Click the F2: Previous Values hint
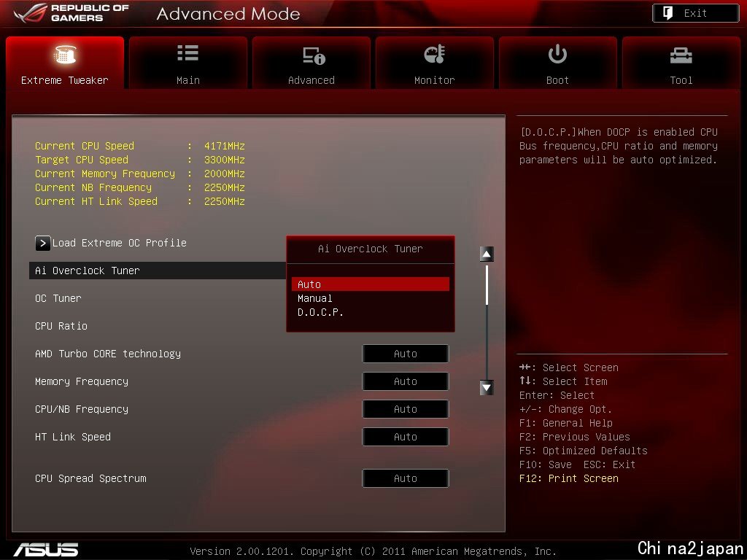The width and height of the screenshot is (747, 560). [575, 437]
